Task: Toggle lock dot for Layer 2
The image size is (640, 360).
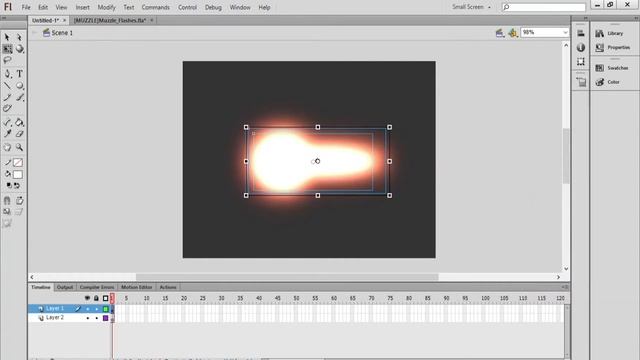Action: click(x=97, y=318)
